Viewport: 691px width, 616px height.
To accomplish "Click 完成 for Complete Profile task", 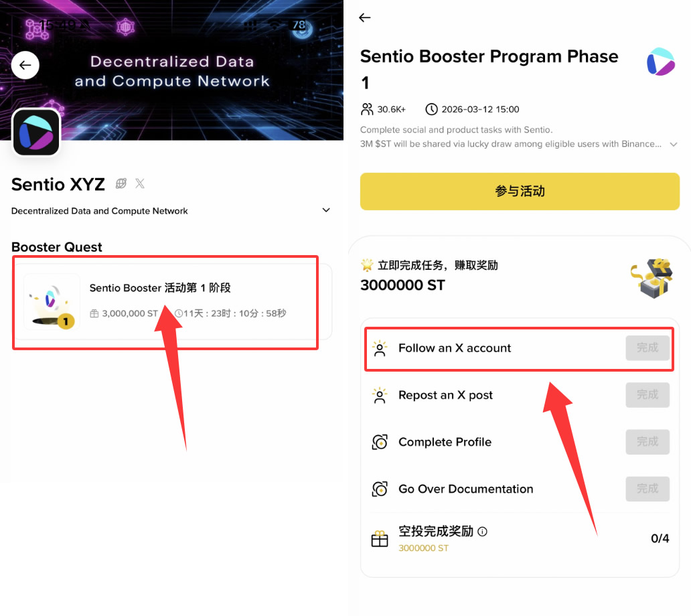I will 647,442.
